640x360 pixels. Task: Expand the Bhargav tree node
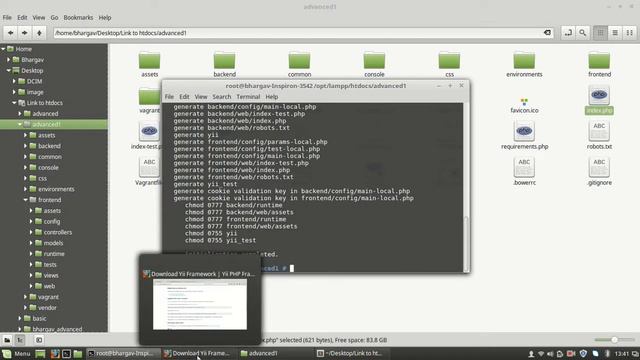[x=9, y=60]
